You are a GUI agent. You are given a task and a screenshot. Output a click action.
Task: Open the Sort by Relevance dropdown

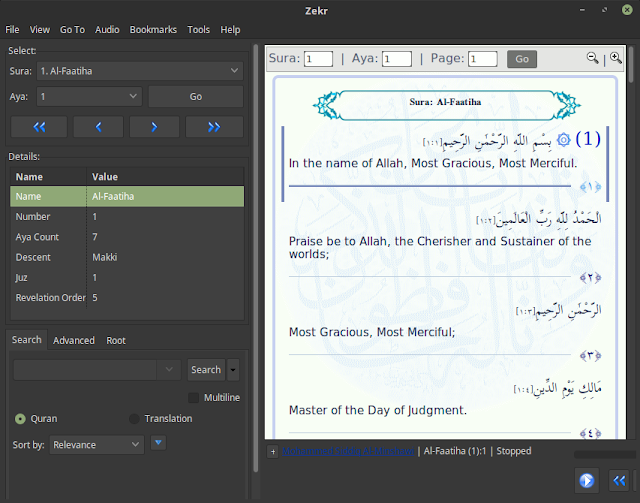(x=97, y=445)
